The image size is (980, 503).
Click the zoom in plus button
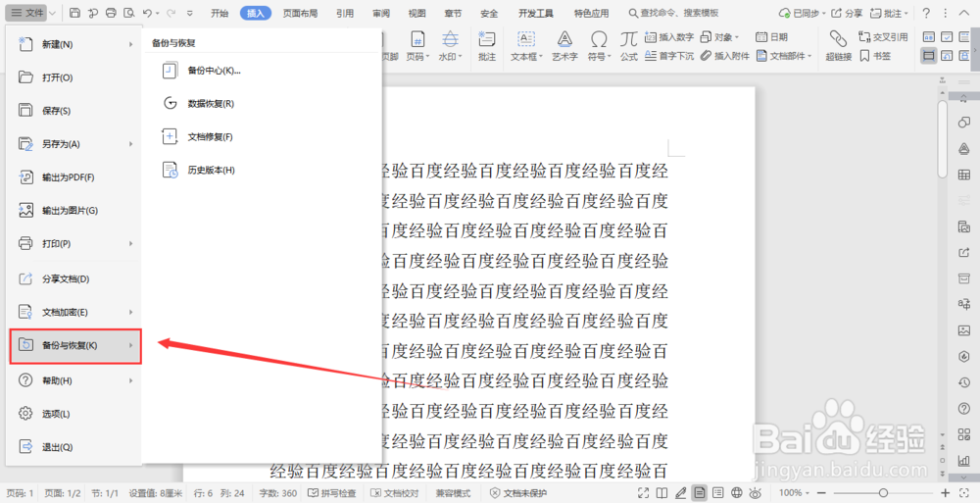point(946,493)
